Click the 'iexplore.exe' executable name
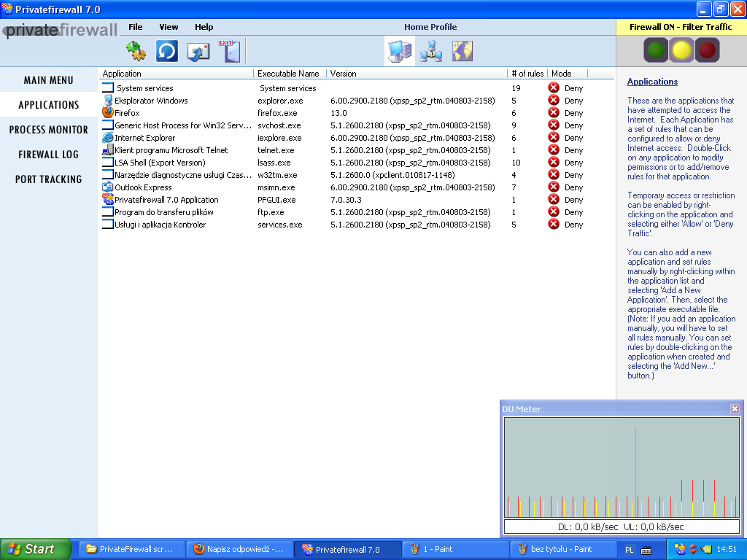The width and height of the screenshot is (747, 560). coord(279,138)
